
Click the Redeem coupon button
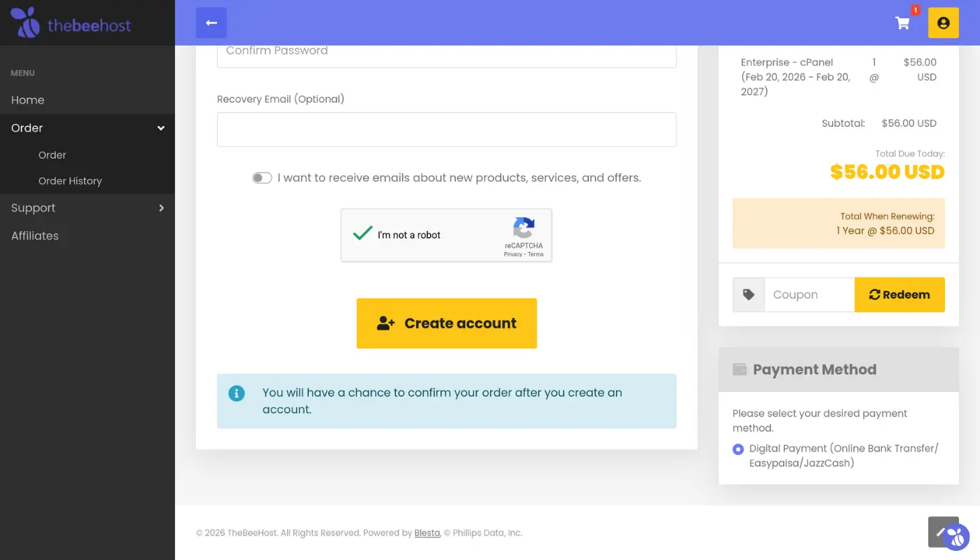(899, 295)
